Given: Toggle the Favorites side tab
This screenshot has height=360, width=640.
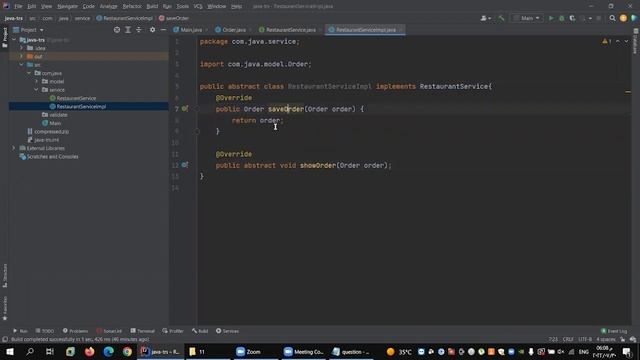Looking at the screenshot, I should coord(4,309).
